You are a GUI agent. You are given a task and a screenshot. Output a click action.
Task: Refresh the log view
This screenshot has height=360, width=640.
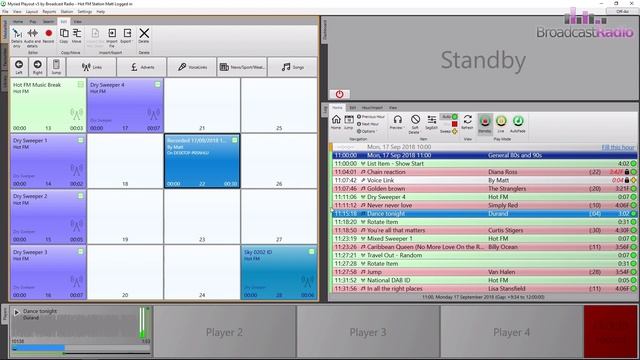pos(467,122)
